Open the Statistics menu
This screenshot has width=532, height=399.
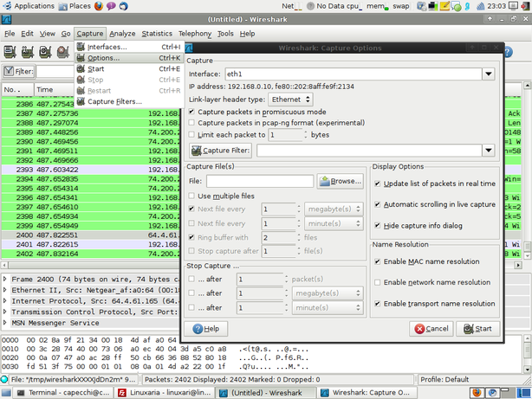157,34
